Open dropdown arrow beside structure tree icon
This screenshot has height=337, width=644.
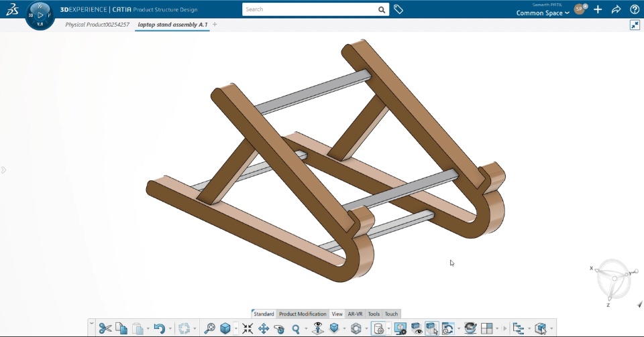529,328
